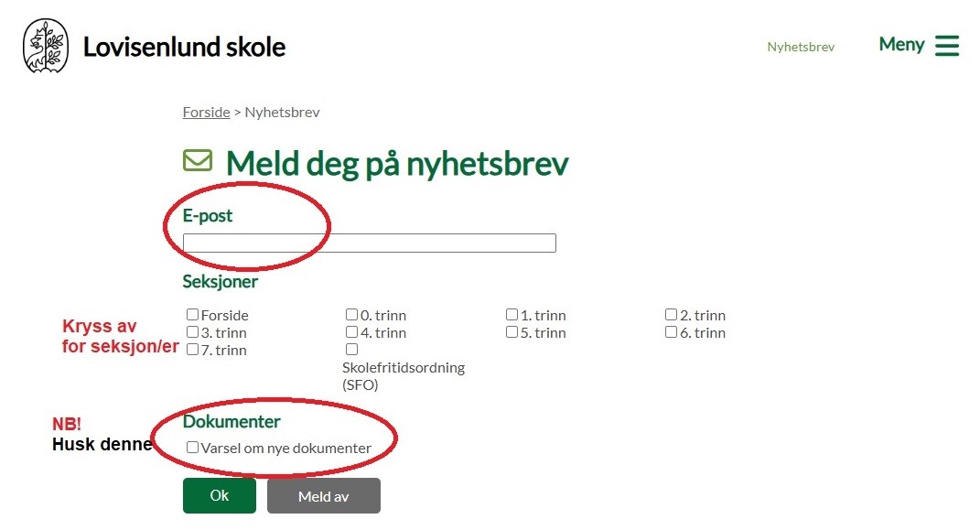This screenshot has height=530, width=980.
Task: Check the 6. trinn checkbox
Action: 671,332
